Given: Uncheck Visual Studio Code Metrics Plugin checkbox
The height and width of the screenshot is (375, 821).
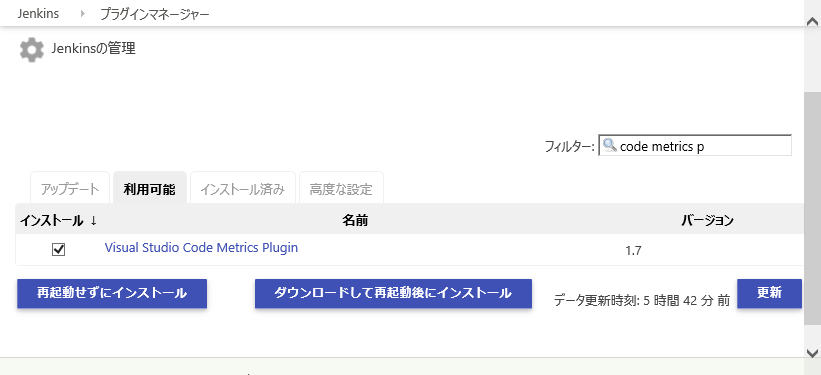Looking at the screenshot, I should pyautogui.click(x=59, y=249).
